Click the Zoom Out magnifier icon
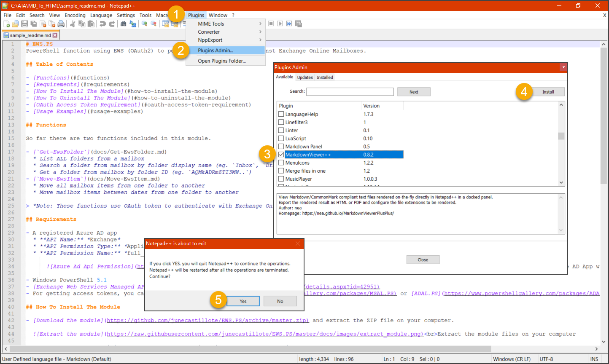 pos(154,24)
